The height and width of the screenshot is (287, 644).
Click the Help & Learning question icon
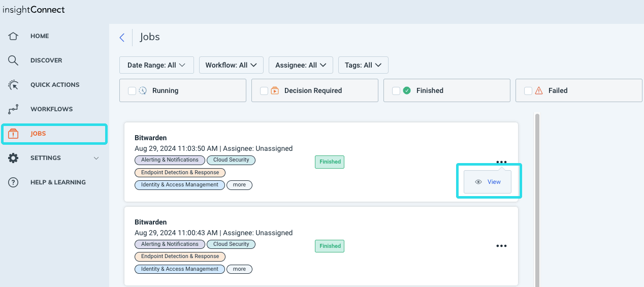click(x=13, y=182)
